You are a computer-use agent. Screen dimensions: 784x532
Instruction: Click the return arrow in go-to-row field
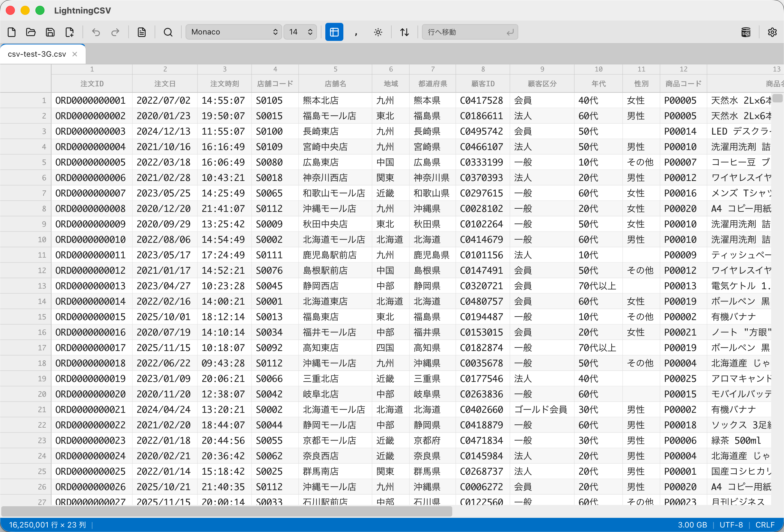(510, 32)
